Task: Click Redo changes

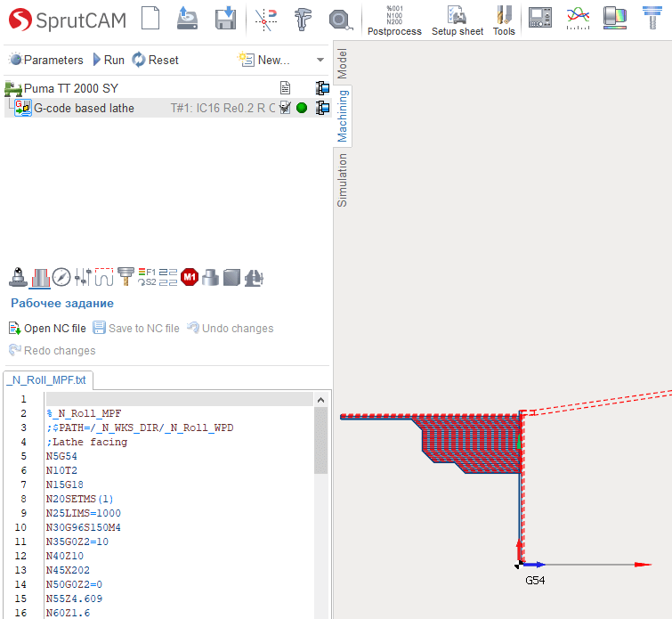Action: coord(52,350)
